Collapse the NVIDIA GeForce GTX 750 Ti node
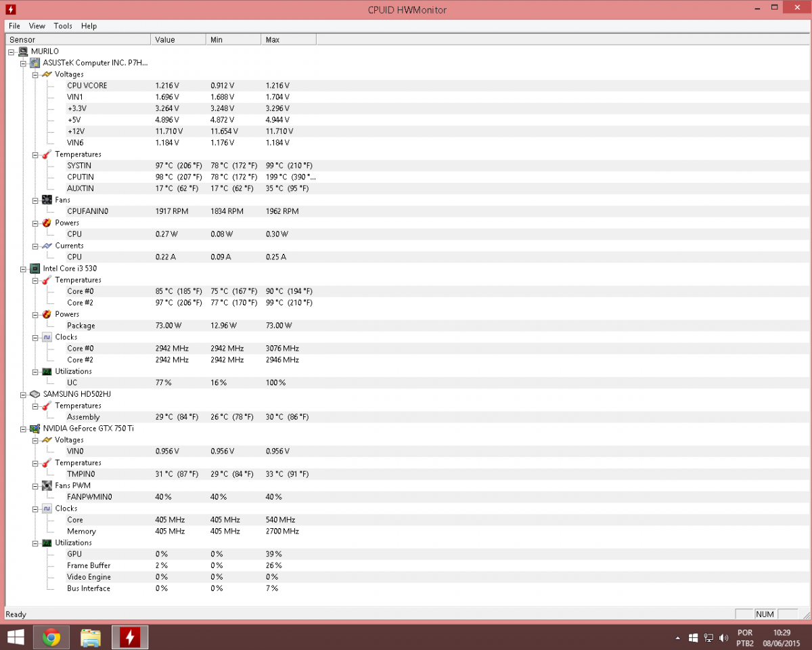Viewport: 812px width, 650px height. click(24, 429)
